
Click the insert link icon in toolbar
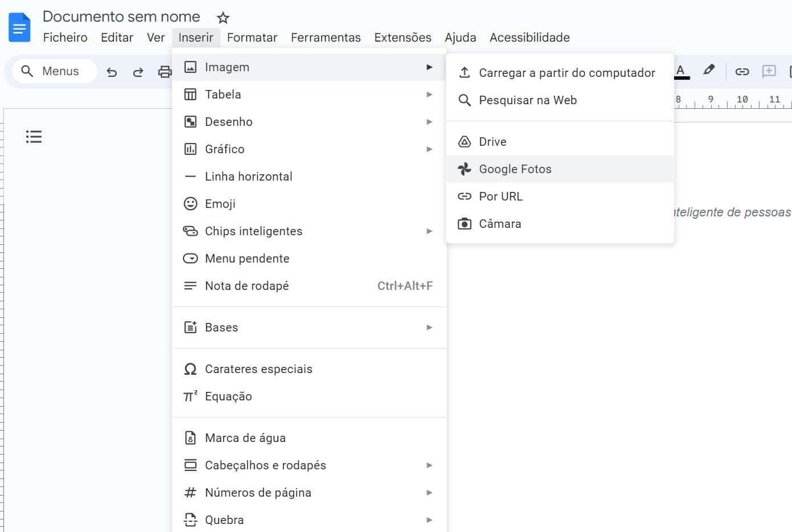(742, 71)
